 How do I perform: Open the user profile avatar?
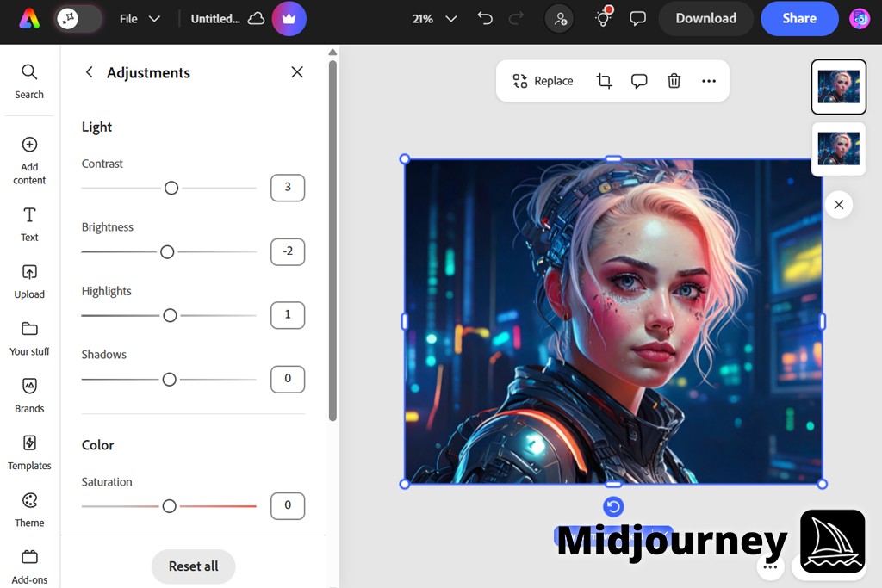click(860, 19)
